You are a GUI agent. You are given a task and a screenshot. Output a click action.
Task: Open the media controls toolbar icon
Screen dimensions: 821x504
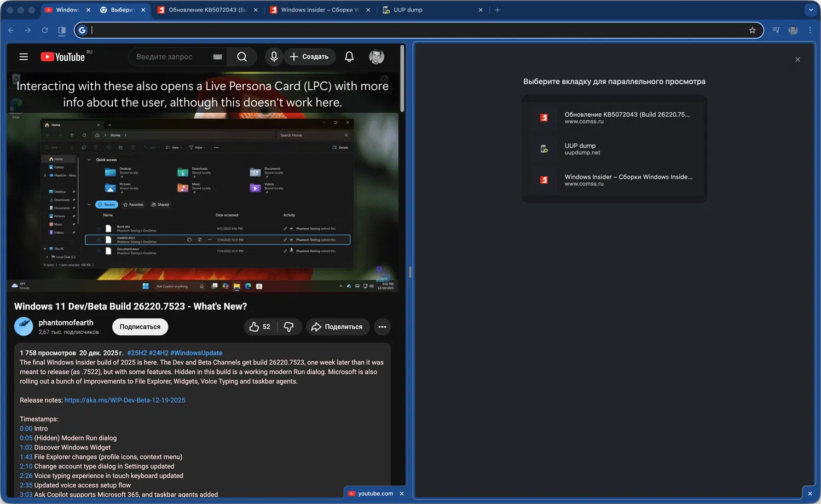pyautogui.click(x=776, y=30)
